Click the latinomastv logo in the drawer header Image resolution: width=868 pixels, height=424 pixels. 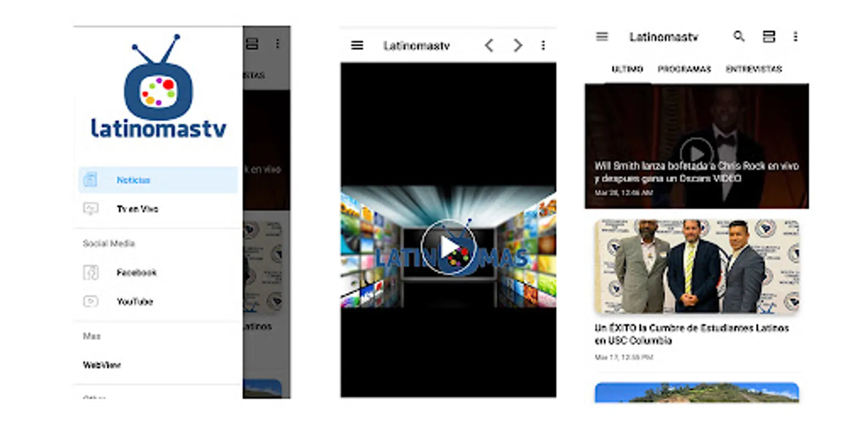(x=159, y=87)
